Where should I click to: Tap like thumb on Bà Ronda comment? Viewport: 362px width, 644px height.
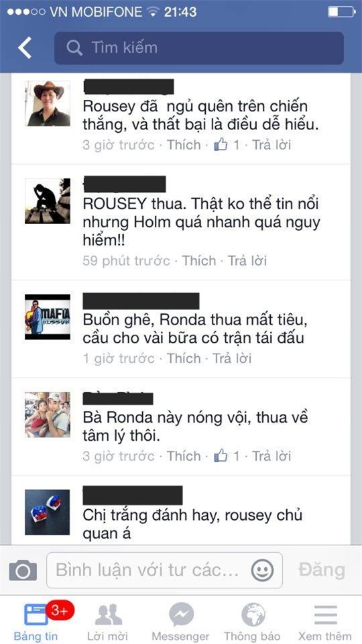pos(221,455)
